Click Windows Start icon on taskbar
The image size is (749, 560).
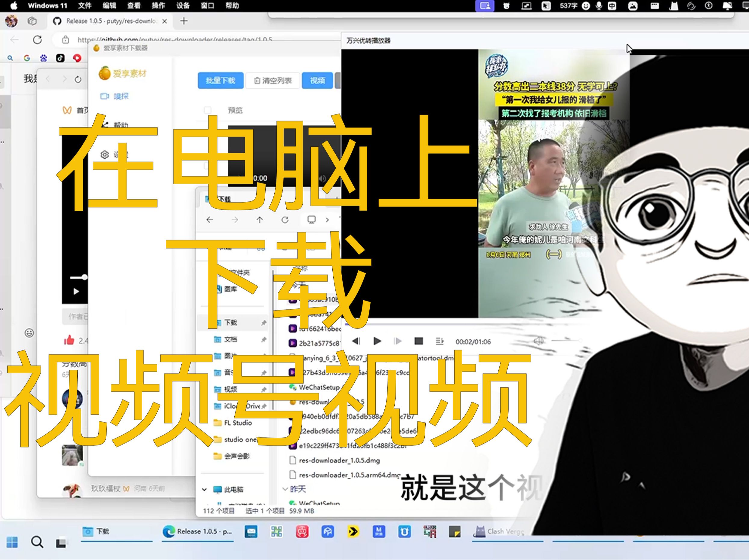click(12, 542)
